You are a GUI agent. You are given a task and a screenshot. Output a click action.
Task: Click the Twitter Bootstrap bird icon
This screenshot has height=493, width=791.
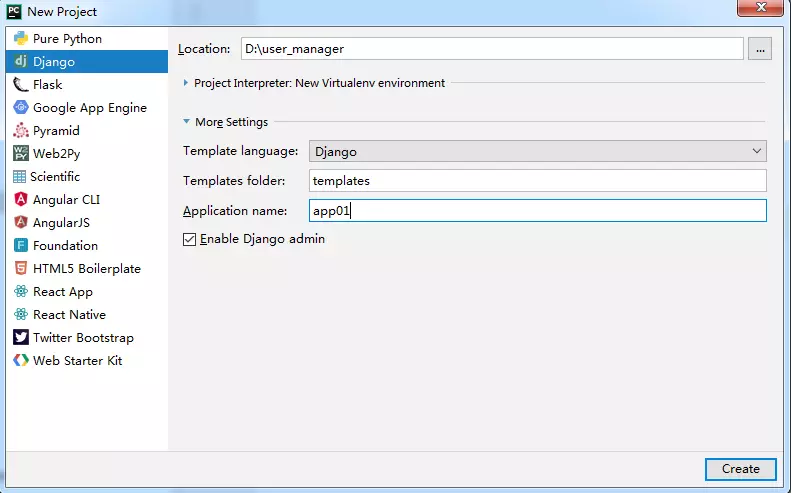21,338
